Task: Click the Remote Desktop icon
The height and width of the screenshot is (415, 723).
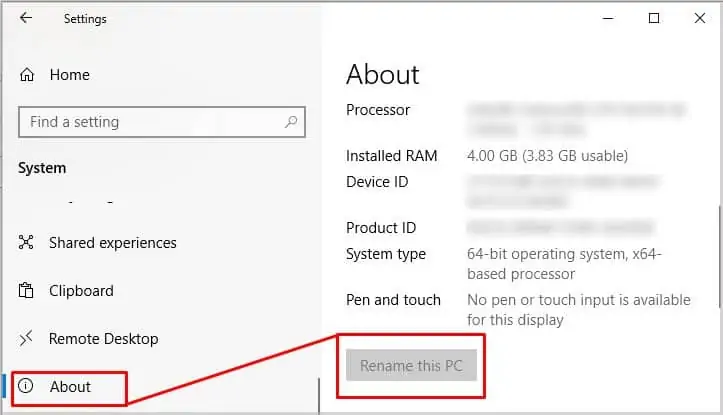Action: point(26,338)
